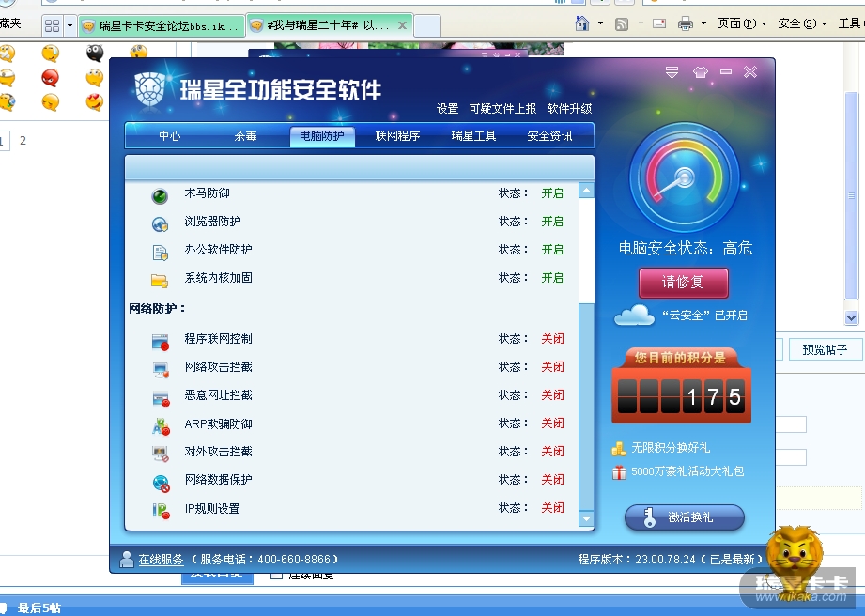The height and width of the screenshot is (616, 865).
Task: Click the online service person icon
Action: point(127,560)
